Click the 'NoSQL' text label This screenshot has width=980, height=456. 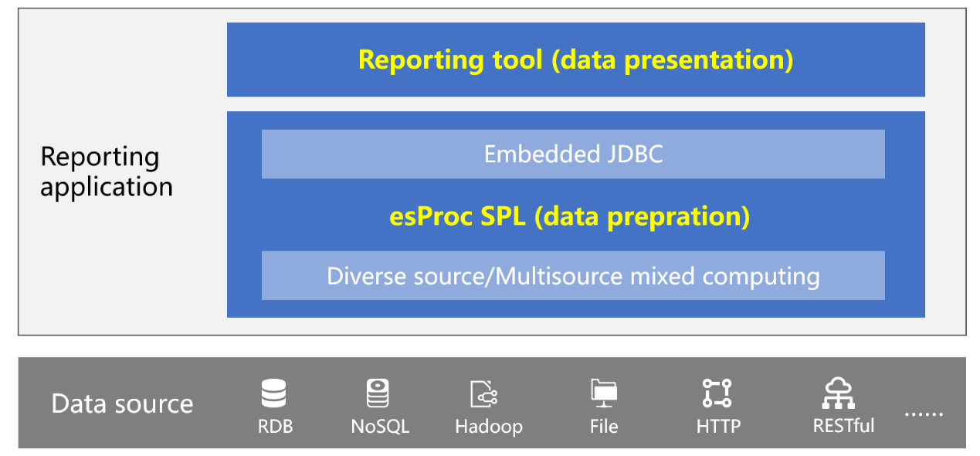click(380, 426)
